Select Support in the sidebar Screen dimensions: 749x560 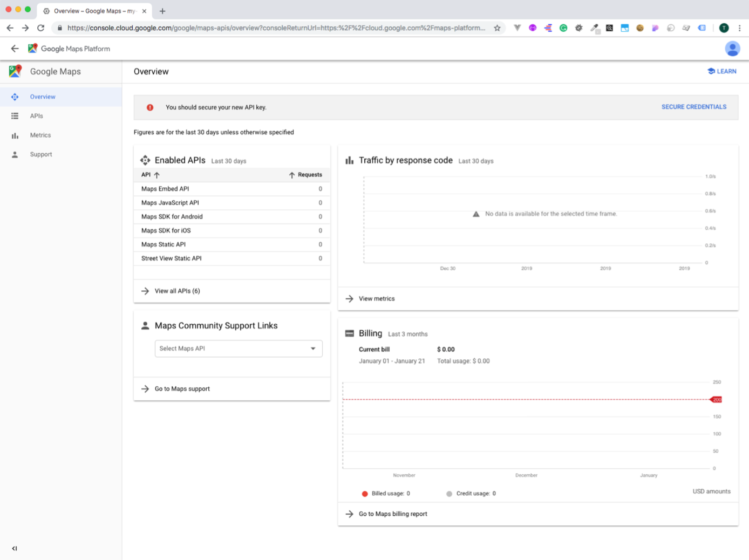tap(61, 154)
